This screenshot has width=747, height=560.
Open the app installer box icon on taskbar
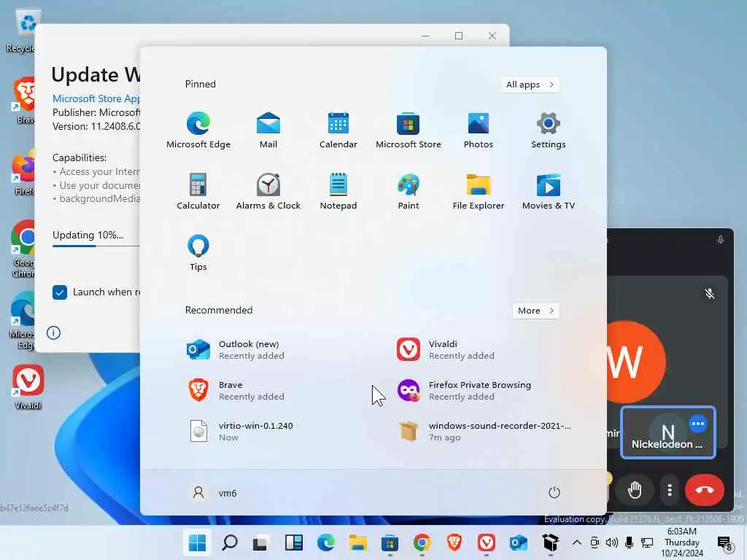click(550, 542)
